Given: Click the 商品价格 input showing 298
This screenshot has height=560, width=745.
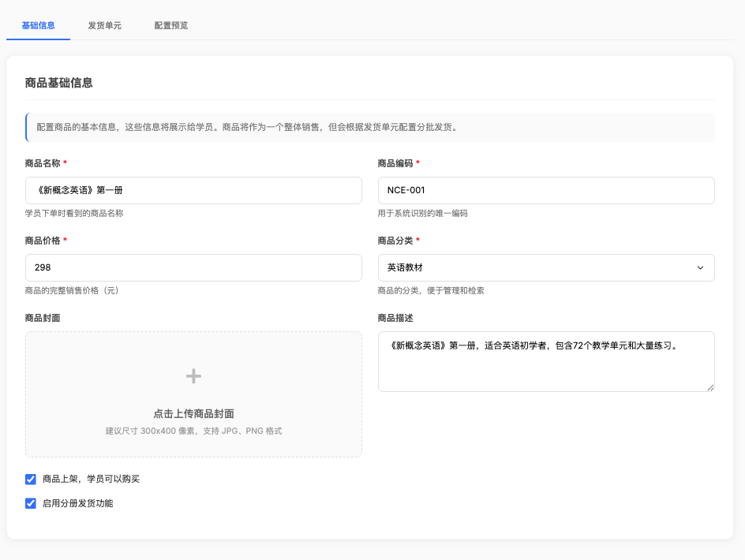Looking at the screenshot, I should click(x=193, y=268).
